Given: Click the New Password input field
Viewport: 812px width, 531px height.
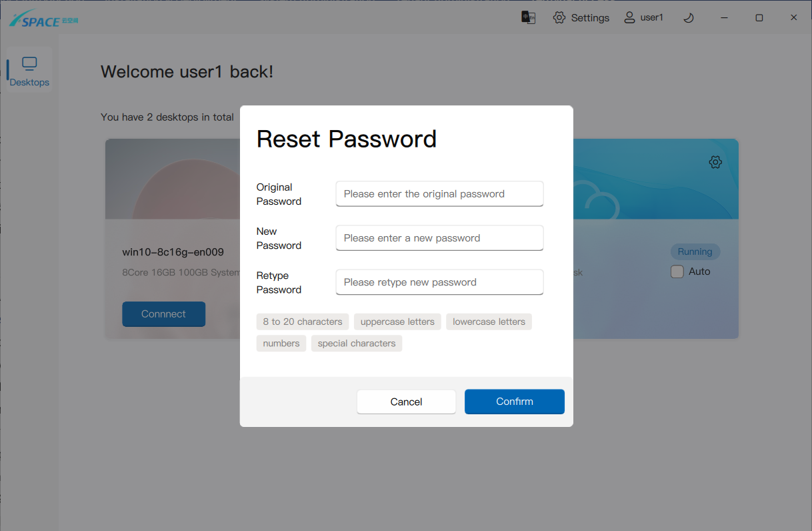Looking at the screenshot, I should coord(439,238).
